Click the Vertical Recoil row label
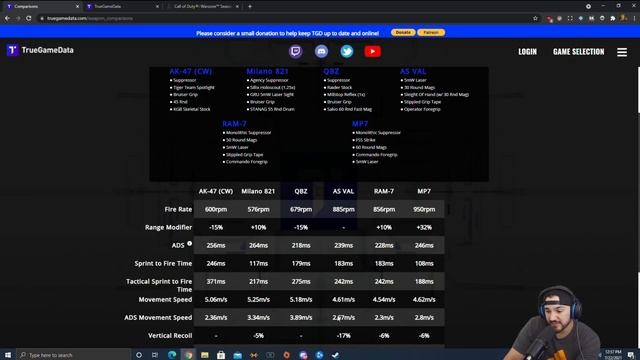The height and width of the screenshot is (360, 640). 170,336
